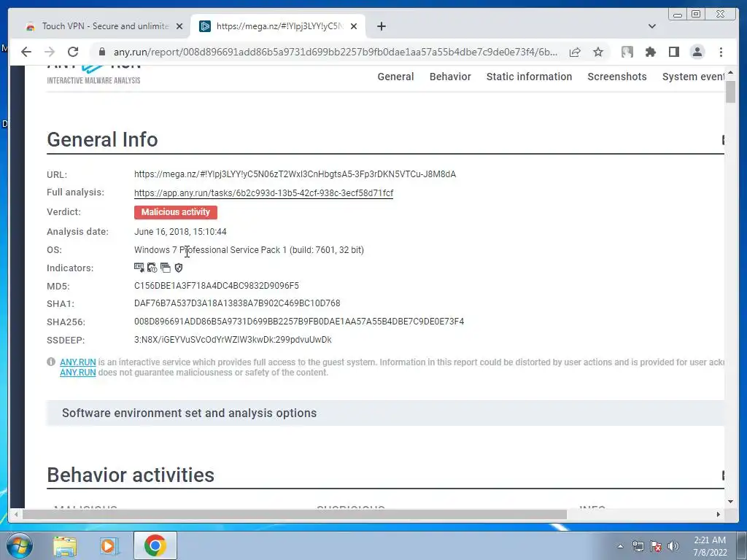Toggle the Chrome side panel icon
The image size is (747, 560).
coord(673,52)
